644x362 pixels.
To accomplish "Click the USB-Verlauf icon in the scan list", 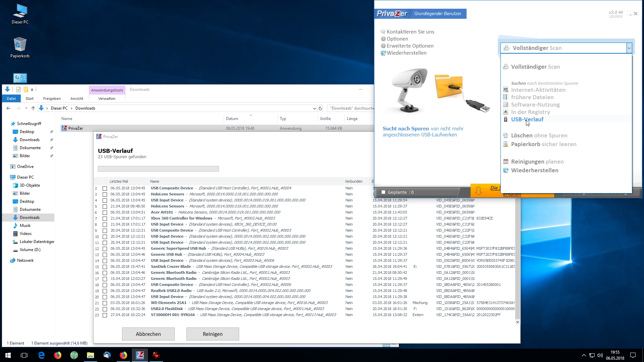I will click(x=505, y=119).
